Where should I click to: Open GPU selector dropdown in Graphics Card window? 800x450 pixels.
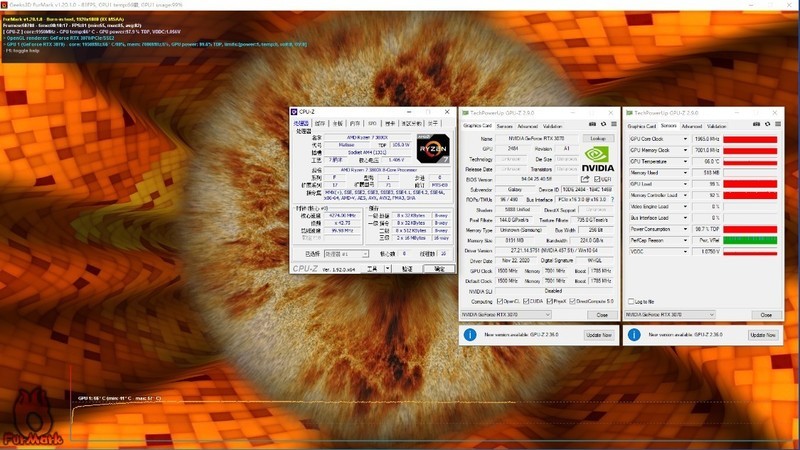506,315
